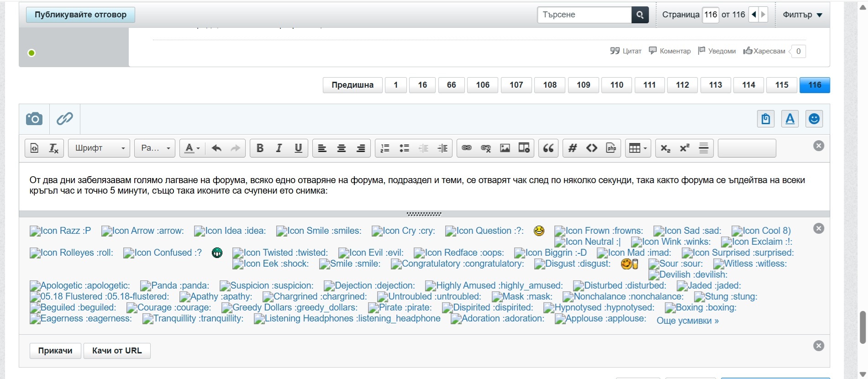This screenshot has width=868, height=379.
Task: Click the page number field showing 116
Action: click(710, 15)
